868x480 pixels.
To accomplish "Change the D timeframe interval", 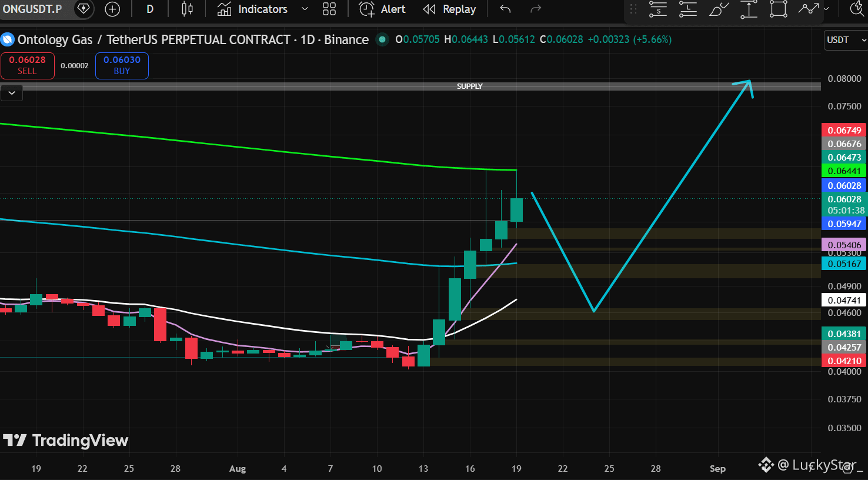I will pyautogui.click(x=150, y=9).
